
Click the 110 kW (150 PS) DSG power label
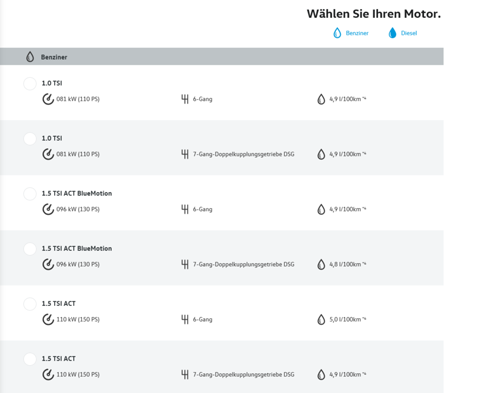(78, 374)
